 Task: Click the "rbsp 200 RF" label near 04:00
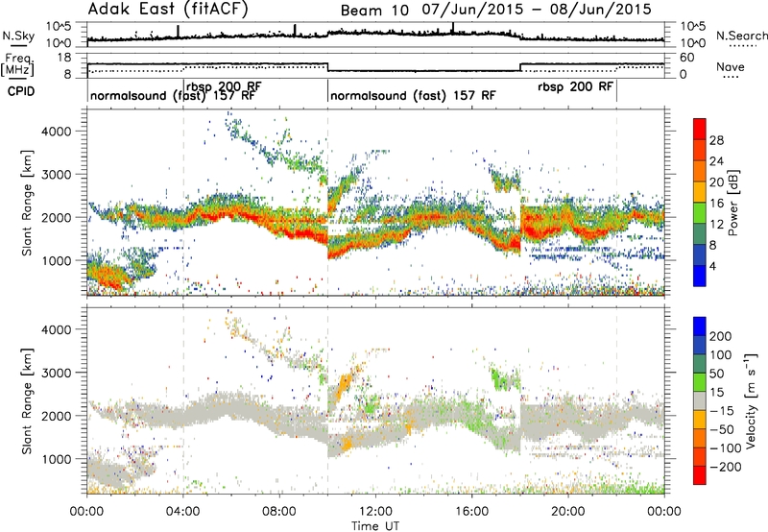(x=224, y=86)
